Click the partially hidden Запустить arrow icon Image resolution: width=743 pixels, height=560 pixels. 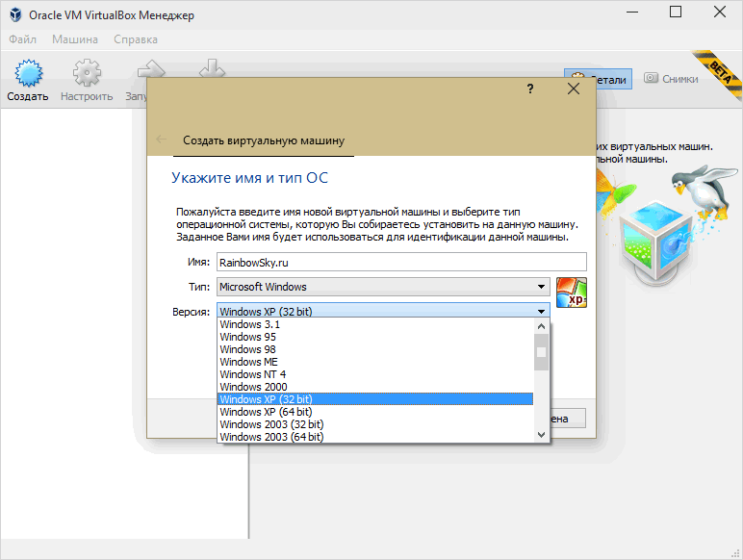point(151,68)
